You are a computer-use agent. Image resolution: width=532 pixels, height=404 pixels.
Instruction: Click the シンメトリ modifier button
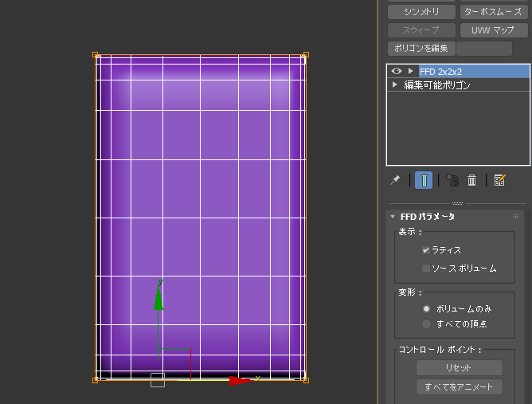pos(421,12)
